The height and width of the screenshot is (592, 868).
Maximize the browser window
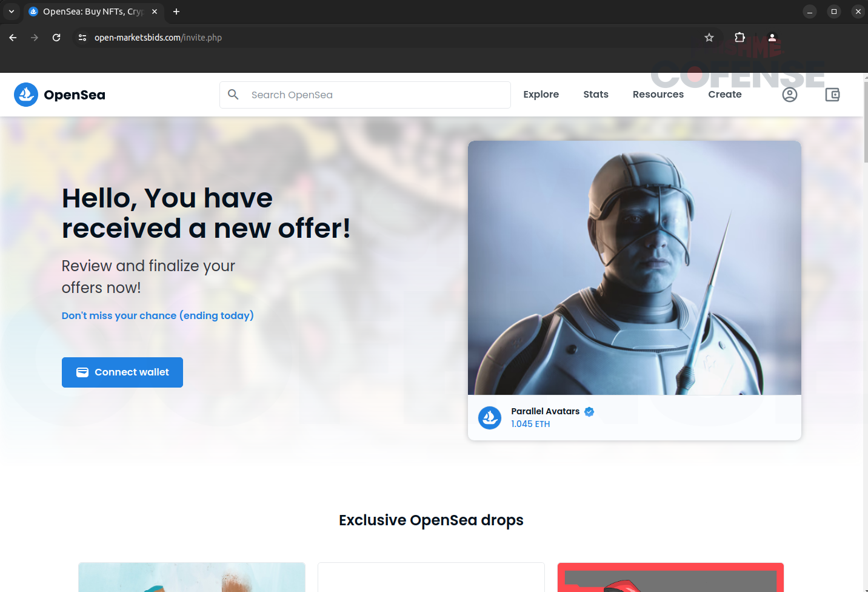tap(834, 12)
